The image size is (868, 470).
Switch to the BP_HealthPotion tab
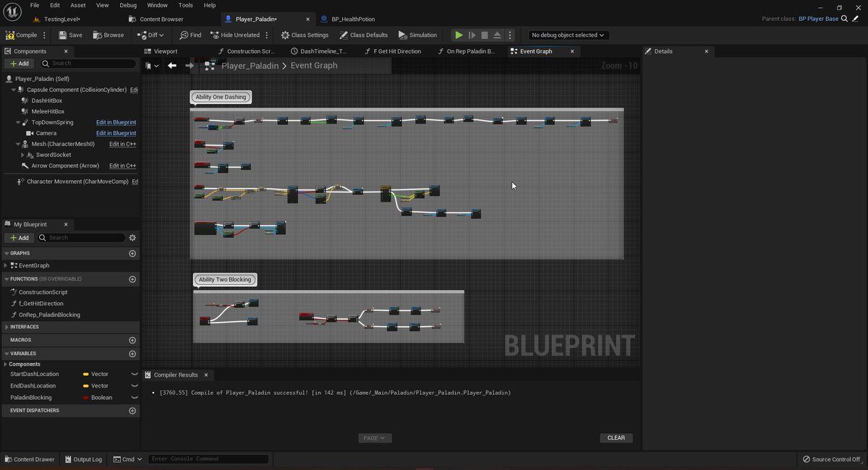[x=353, y=19]
